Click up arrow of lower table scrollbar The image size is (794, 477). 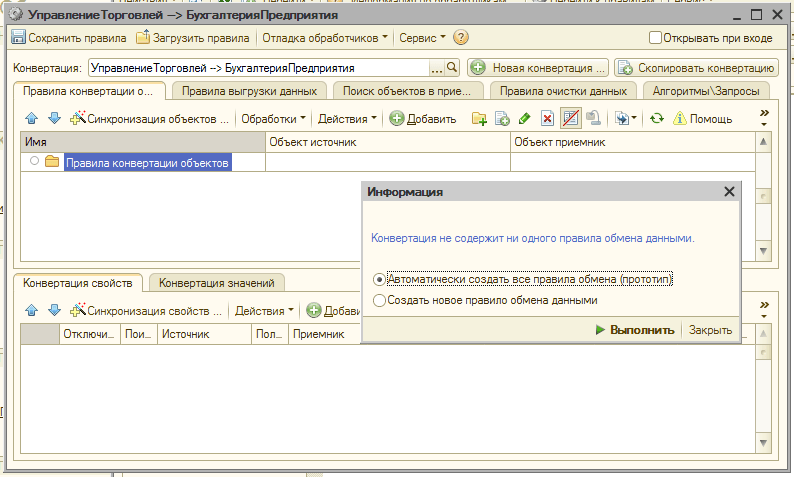coord(763,334)
